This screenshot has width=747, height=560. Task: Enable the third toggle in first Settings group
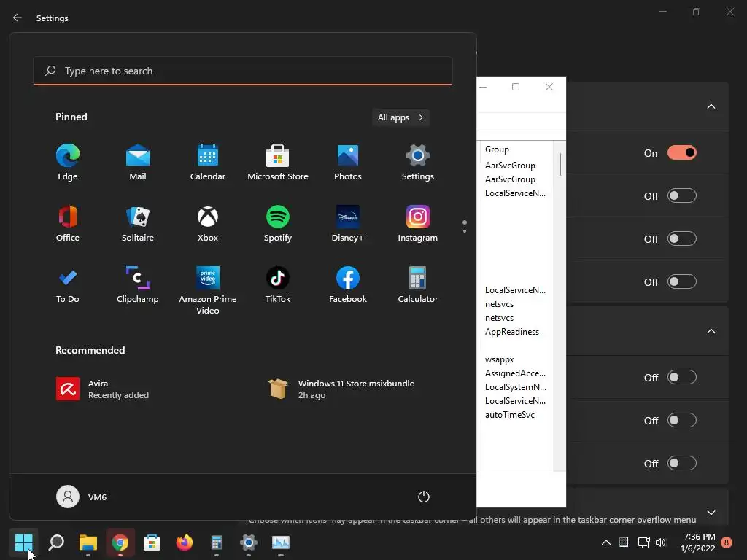pos(682,238)
